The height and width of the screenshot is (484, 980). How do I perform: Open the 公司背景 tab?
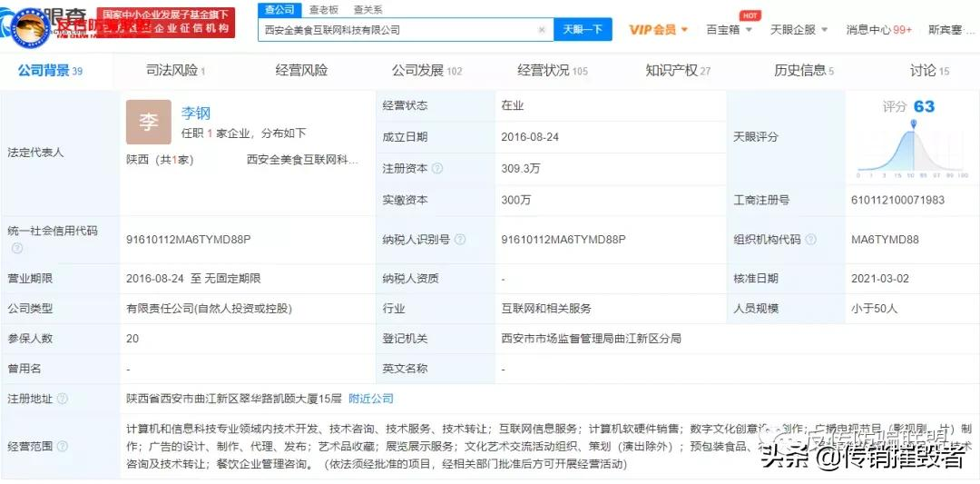coord(50,71)
